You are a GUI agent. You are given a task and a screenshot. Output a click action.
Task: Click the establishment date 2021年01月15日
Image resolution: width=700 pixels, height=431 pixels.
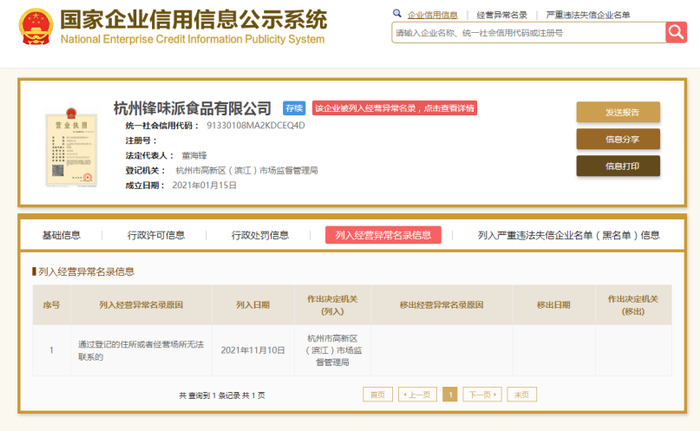(204, 185)
